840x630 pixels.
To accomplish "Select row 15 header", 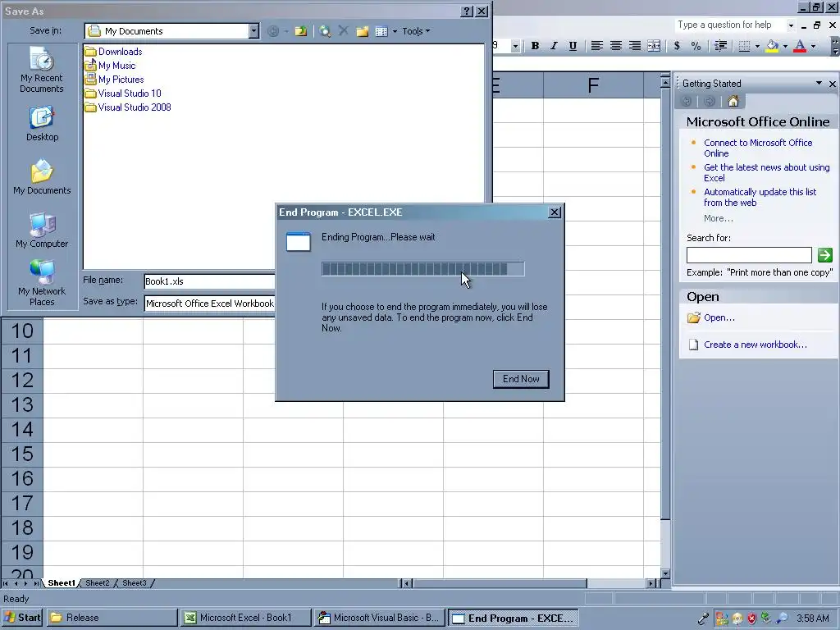I will (22, 454).
